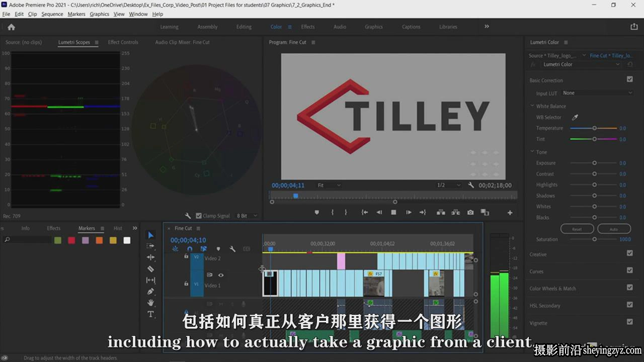Toggle Curves section checkbox

click(629, 270)
